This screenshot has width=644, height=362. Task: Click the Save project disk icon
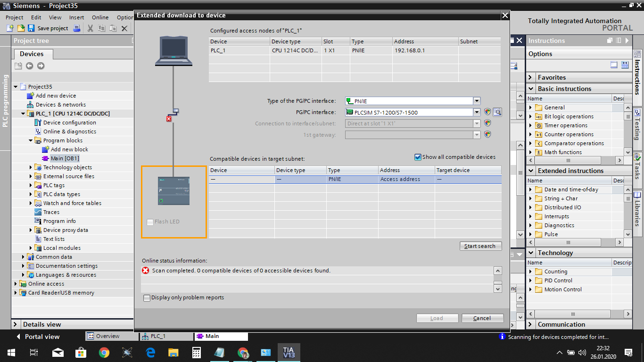click(x=31, y=28)
